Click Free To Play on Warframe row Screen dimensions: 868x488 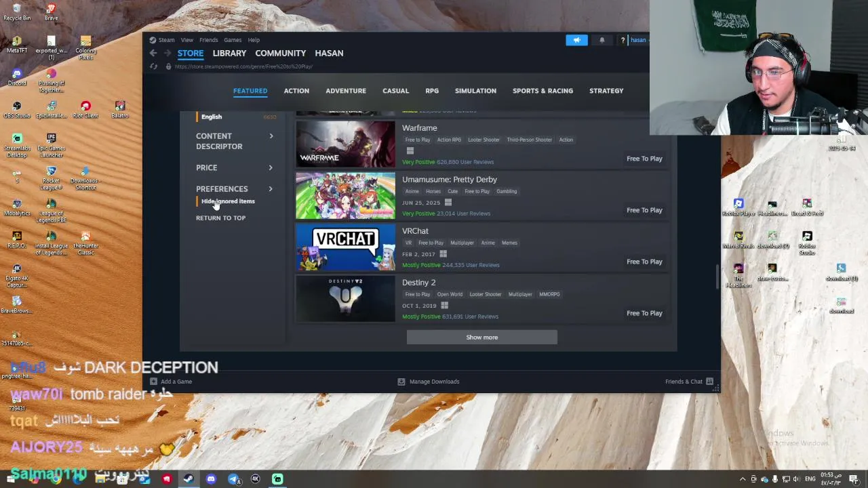coord(644,159)
